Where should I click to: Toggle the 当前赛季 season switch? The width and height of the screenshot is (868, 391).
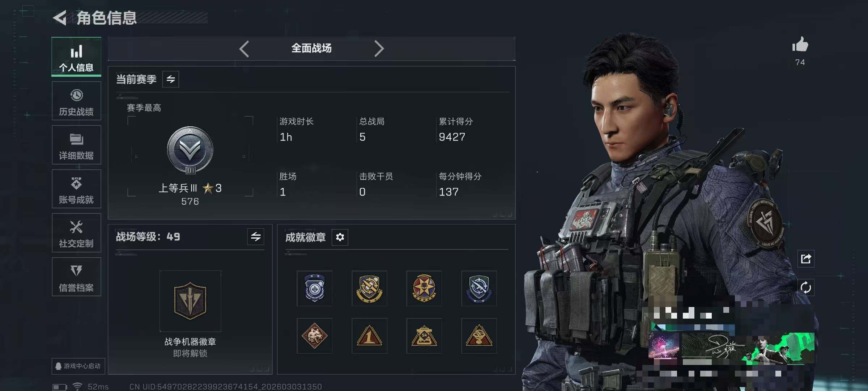171,79
